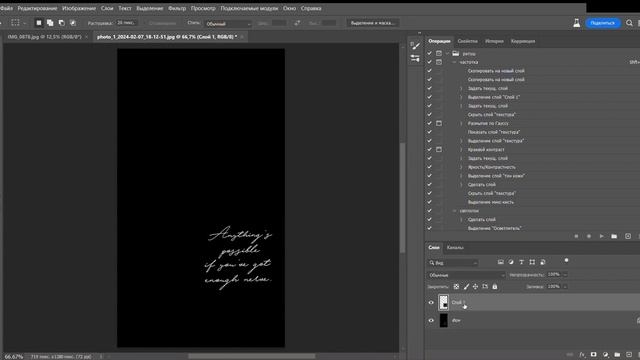The width and height of the screenshot is (640, 360).
Task: Create new layer icon
Action: coord(629,355)
